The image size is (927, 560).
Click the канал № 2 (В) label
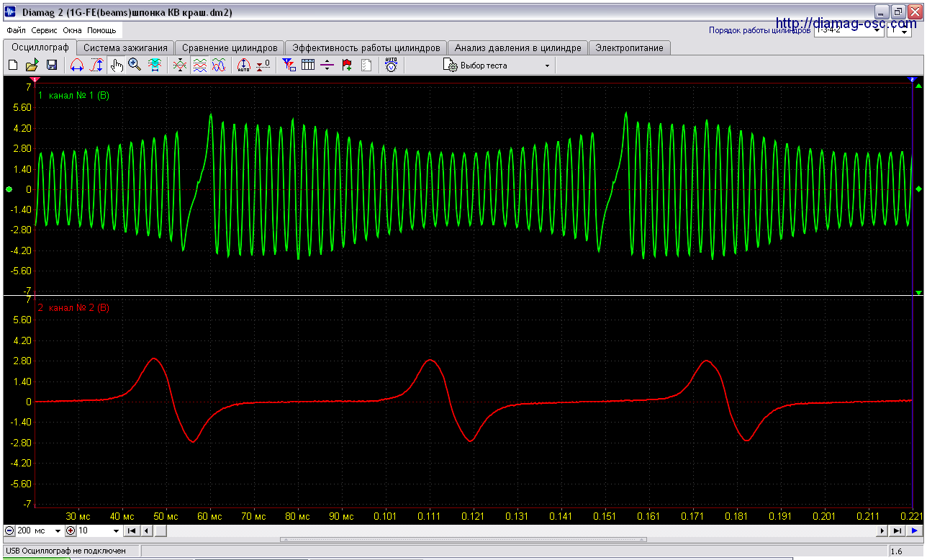pyautogui.click(x=78, y=307)
